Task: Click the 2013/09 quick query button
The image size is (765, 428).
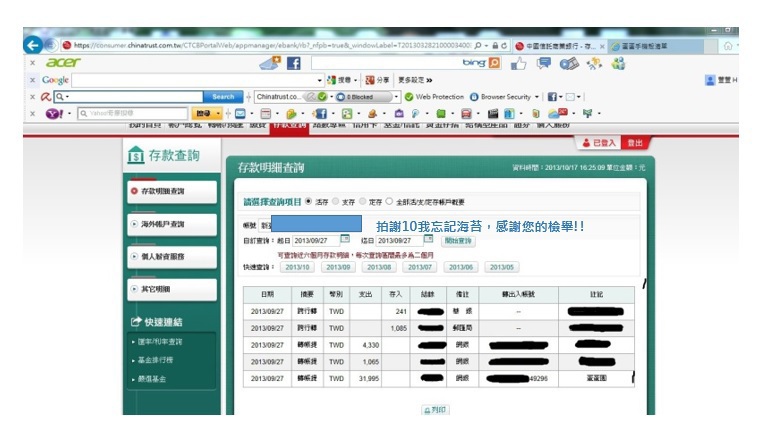Action: 338,267
